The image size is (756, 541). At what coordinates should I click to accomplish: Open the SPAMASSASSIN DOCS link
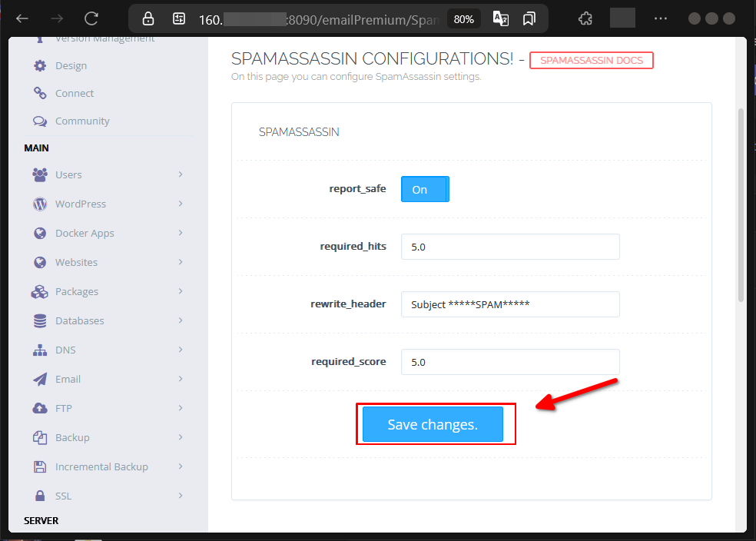pos(591,60)
